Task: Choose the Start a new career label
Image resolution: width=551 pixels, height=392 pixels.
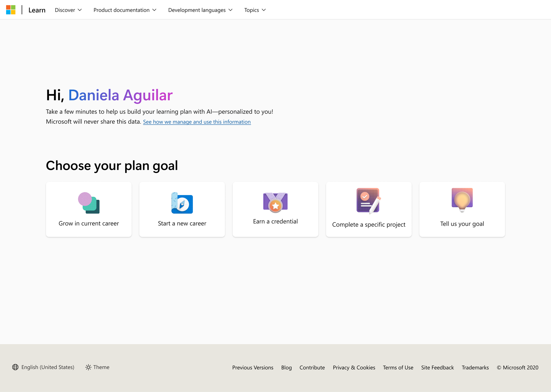Action: tap(182, 223)
